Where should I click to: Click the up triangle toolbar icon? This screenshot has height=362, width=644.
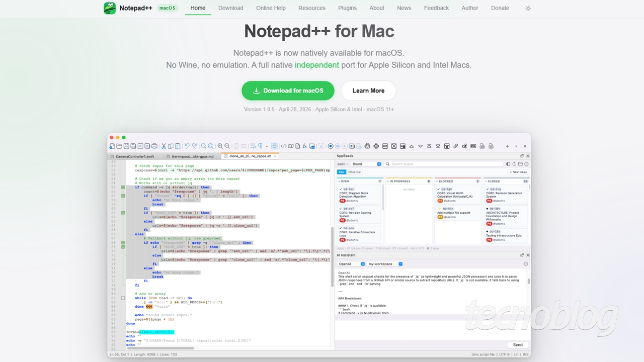412,146
